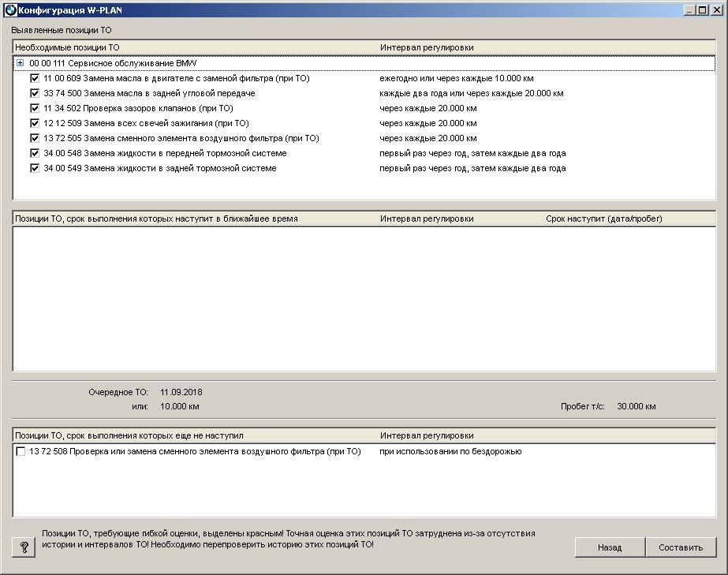Uncheck 11 00 609 engine oil change
Screen dimensions: 728x575
pyautogui.click(x=35, y=79)
